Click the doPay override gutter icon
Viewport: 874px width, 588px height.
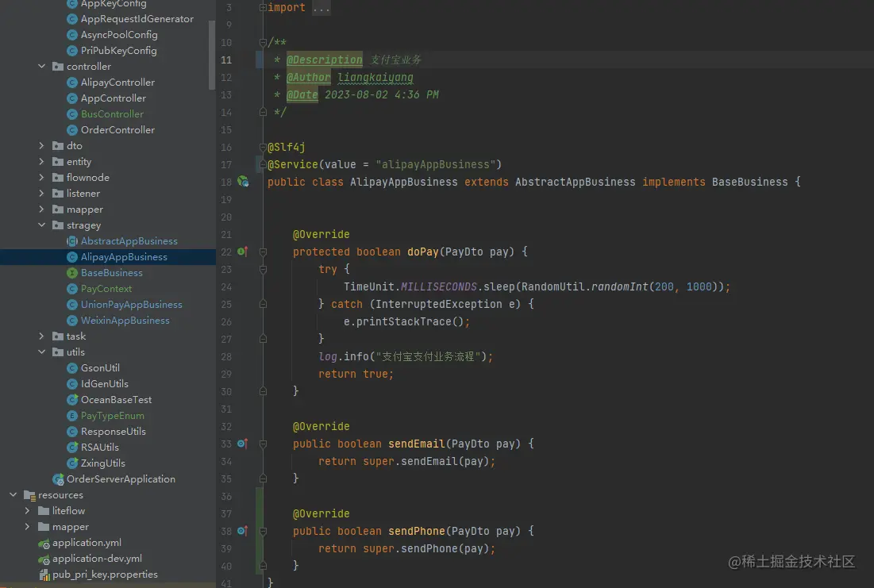pos(242,252)
